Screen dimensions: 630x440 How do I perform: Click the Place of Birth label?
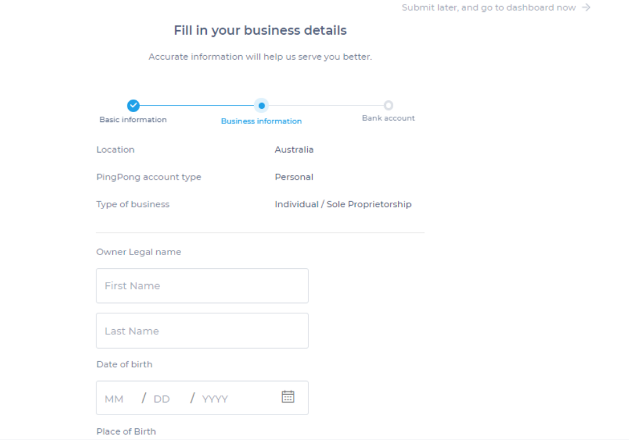point(126,432)
